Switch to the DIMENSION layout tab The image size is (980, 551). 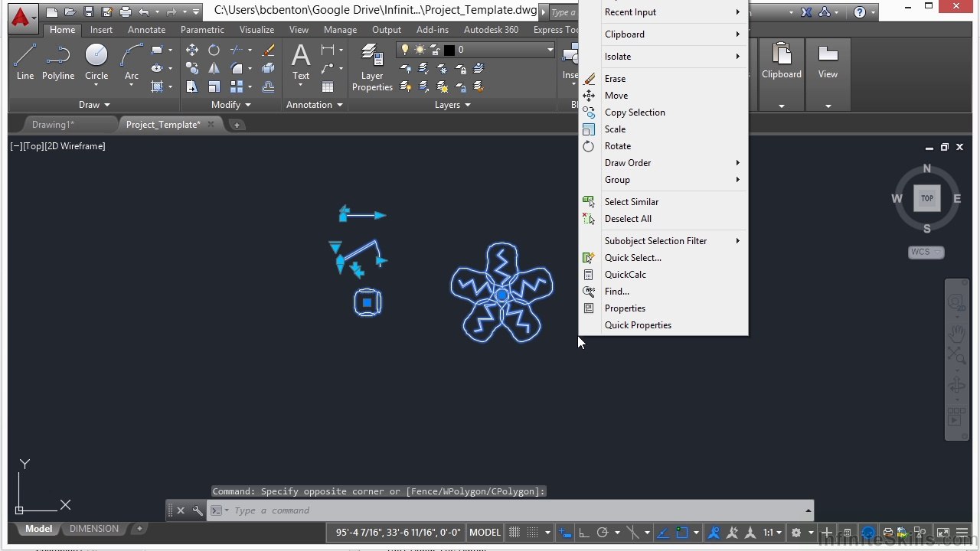pos(94,529)
